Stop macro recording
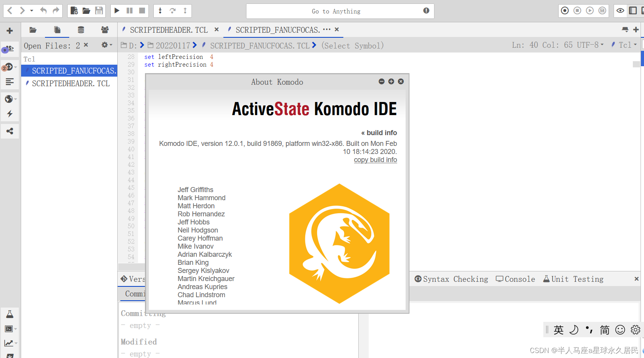The image size is (644, 358). (x=577, y=11)
